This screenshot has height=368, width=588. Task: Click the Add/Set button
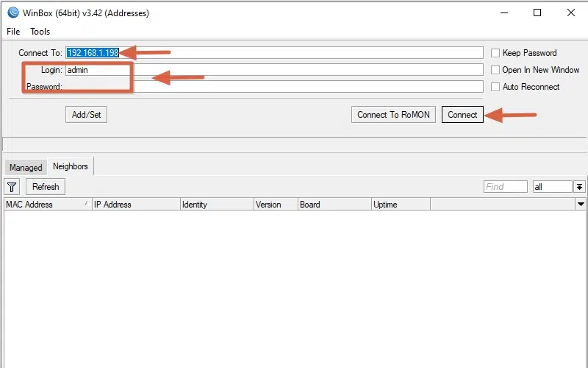(86, 115)
